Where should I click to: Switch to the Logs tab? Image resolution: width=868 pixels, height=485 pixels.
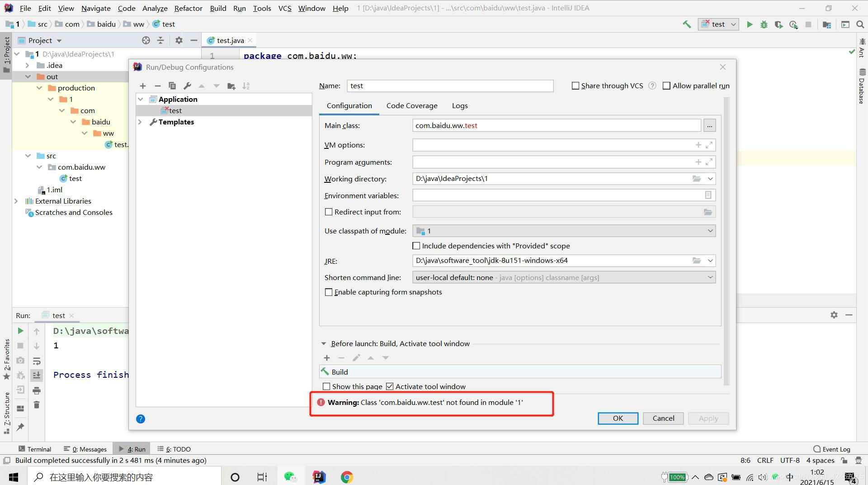tap(460, 105)
